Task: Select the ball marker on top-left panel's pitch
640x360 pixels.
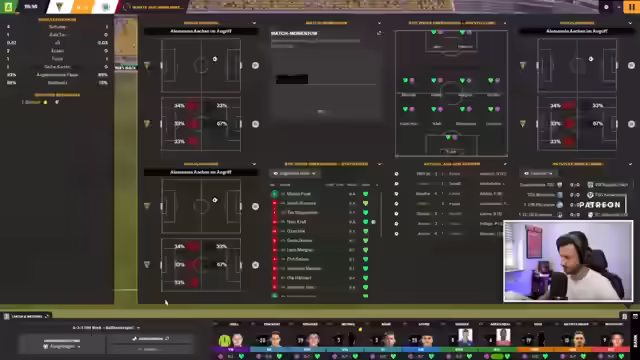Action: 215,59
